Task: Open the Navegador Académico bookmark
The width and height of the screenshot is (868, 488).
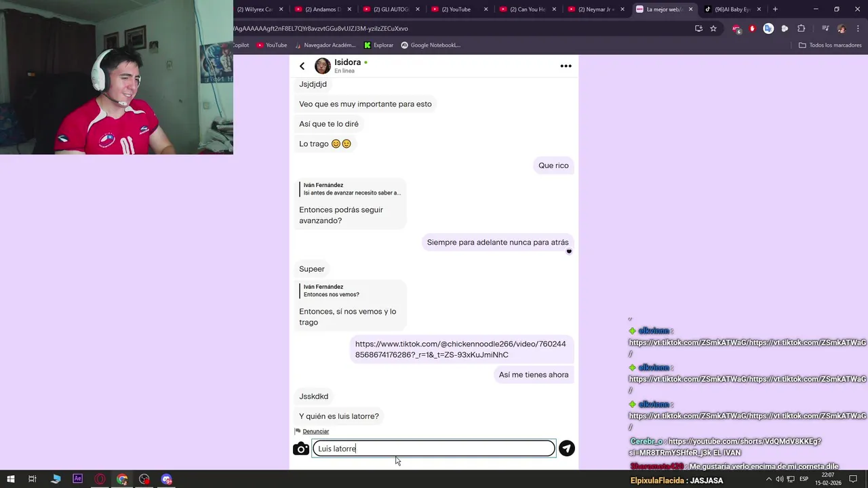Action: click(x=325, y=45)
